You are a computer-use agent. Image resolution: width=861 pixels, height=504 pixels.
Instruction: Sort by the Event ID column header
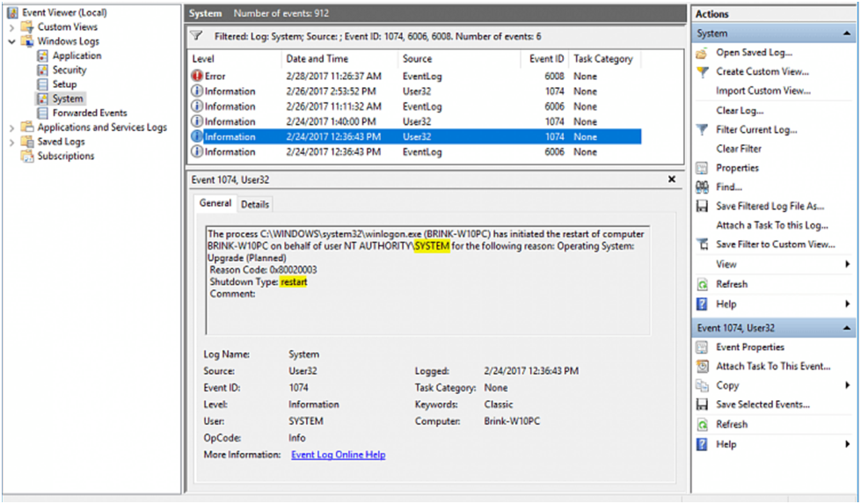coord(544,59)
